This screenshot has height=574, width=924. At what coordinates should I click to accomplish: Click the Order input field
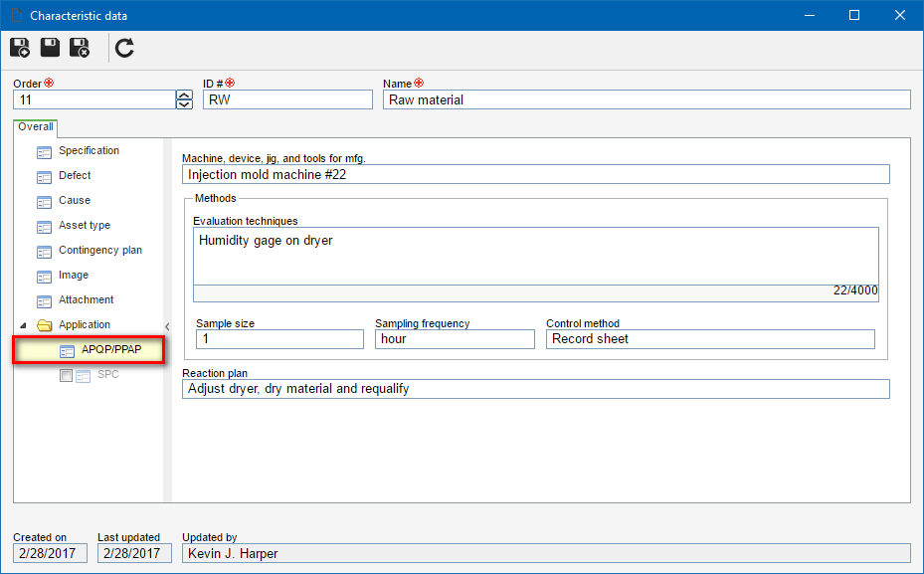[94, 99]
